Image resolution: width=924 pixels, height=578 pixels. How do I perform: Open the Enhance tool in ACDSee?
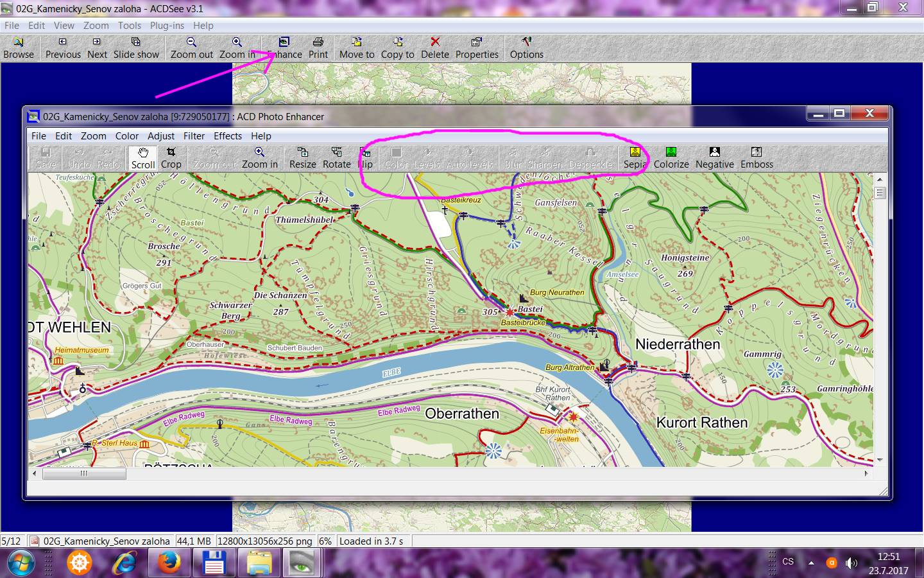284,48
